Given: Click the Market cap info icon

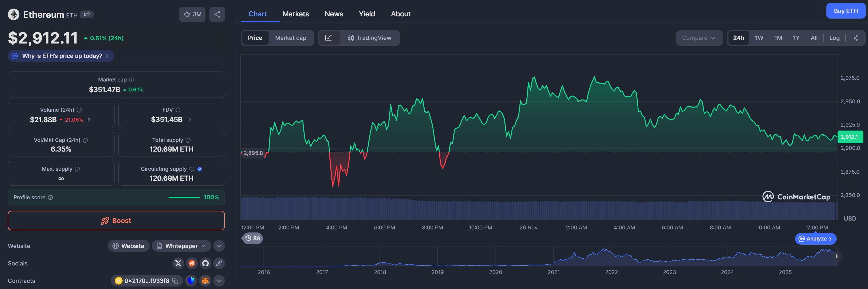Looking at the screenshot, I should [x=132, y=80].
